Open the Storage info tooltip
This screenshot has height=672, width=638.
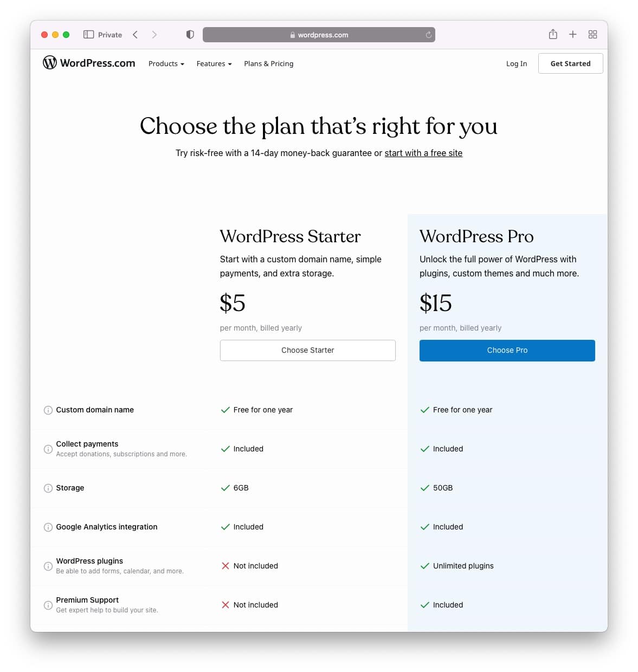click(x=47, y=488)
